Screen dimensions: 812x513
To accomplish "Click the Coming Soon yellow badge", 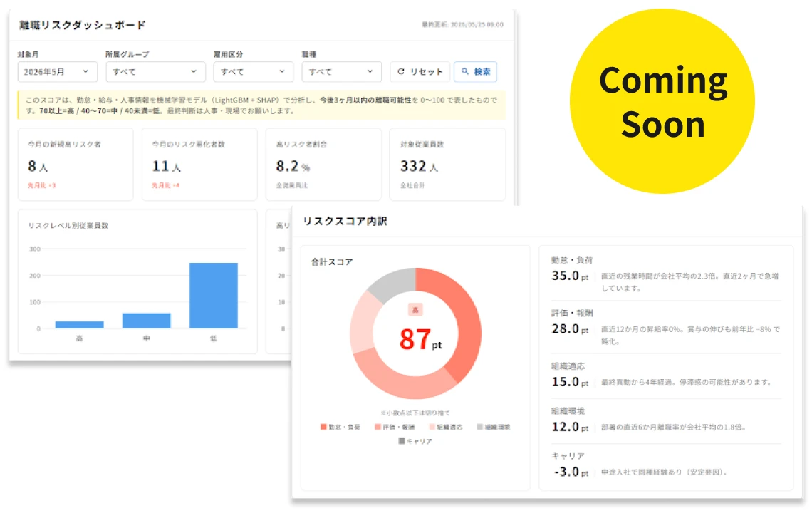I will click(x=662, y=102).
